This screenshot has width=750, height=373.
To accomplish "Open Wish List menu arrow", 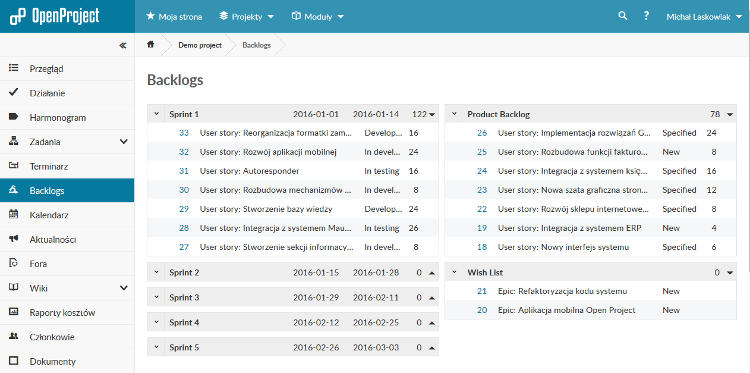I will pyautogui.click(x=729, y=273).
